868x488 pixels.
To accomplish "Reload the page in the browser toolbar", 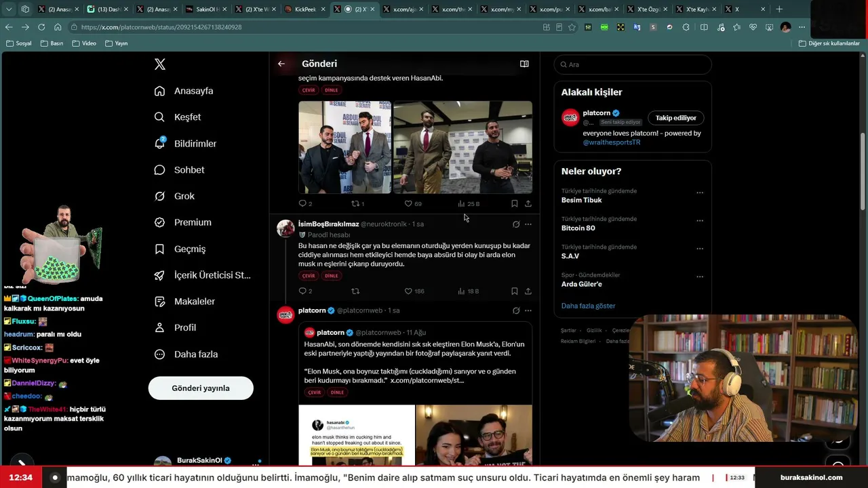I will pos(41,27).
